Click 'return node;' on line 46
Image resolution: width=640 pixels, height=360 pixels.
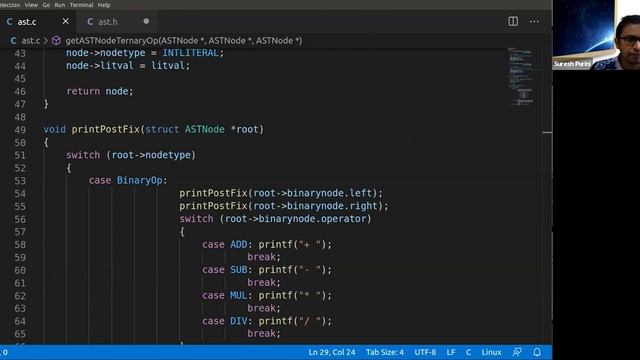point(100,91)
